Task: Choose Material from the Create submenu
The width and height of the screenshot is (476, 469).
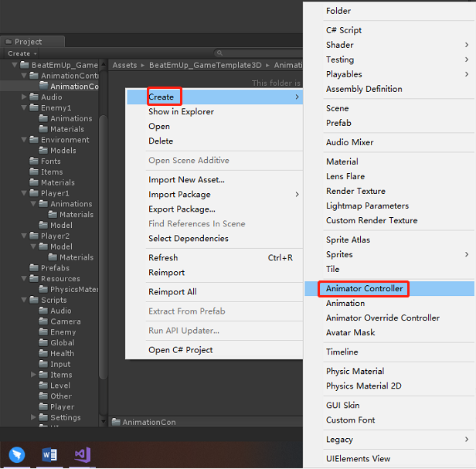Action: (389, 161)
